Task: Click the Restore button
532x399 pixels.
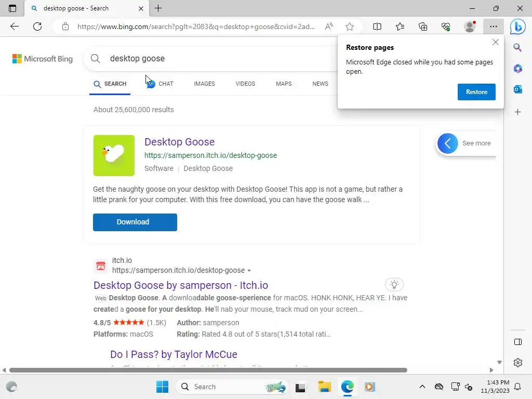Action: pyautogui.click(x=476, y=92)
